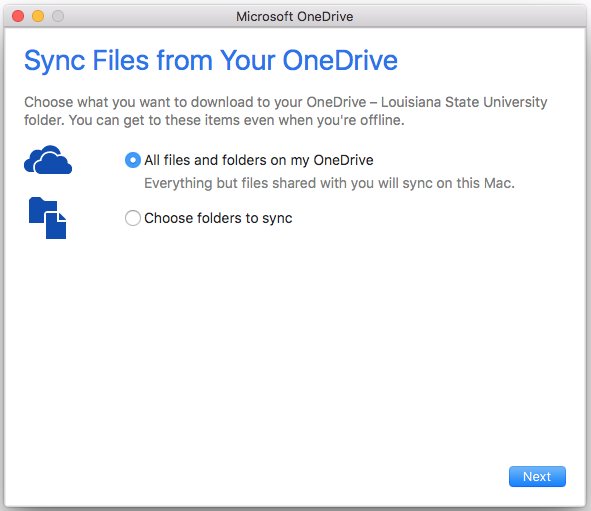Click the "Sync Files from Your OneDrive" heading
This screenshot has width=591, height=511.
click(x=211, y=61)
